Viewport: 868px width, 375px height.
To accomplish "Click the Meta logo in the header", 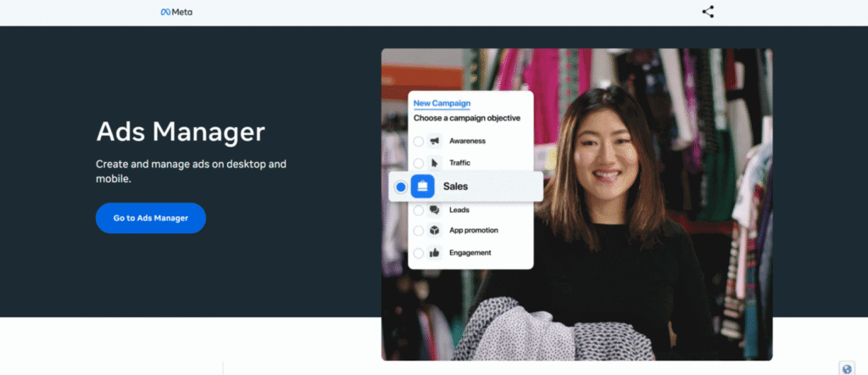I will click(176, 12).
